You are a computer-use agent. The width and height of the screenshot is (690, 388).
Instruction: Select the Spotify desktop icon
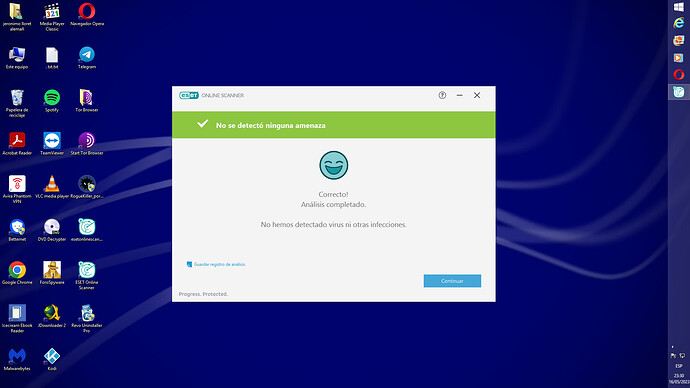(52, 101)
